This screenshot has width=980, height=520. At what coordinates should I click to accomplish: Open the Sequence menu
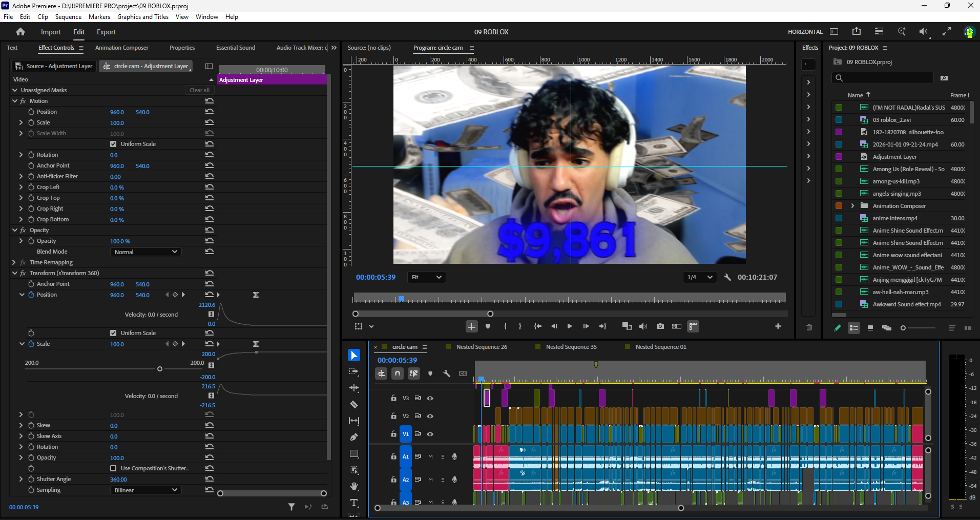pyautogui.click(x=68, y=17)
